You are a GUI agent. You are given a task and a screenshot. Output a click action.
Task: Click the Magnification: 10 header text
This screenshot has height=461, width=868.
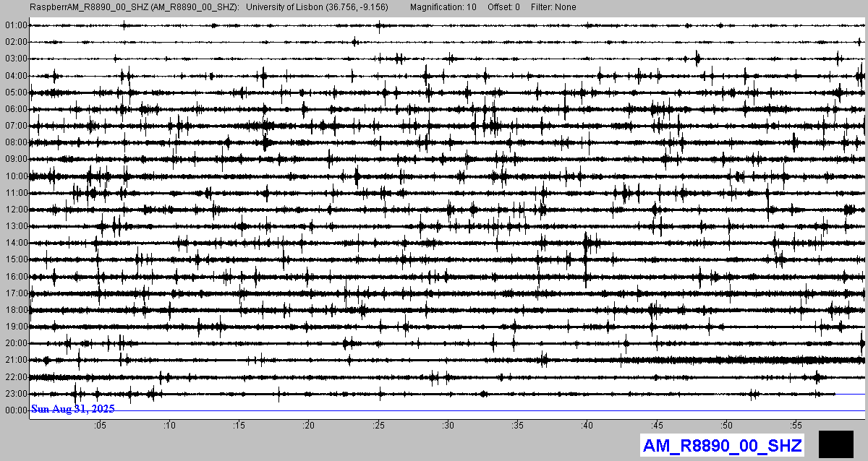tap(443, 7)
